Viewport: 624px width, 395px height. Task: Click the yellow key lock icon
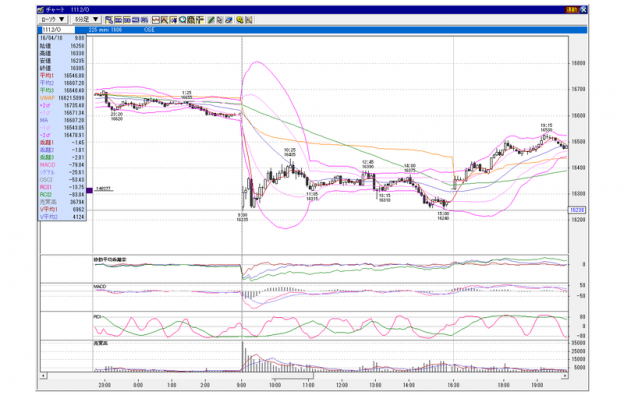coord(240,20)
